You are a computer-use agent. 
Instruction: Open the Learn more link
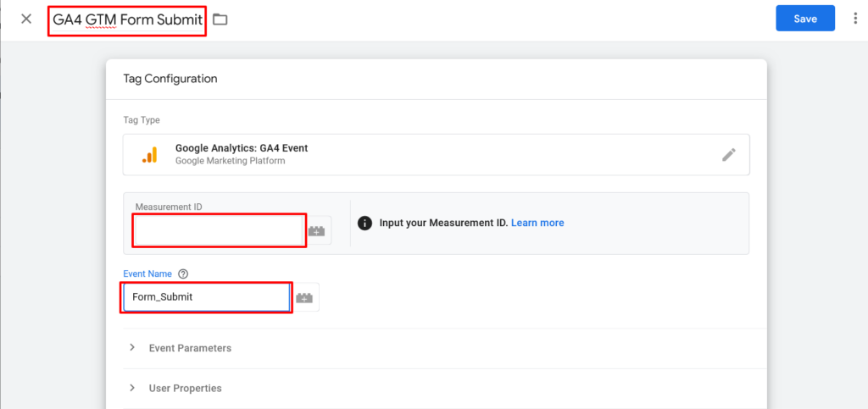coord(537,223)
